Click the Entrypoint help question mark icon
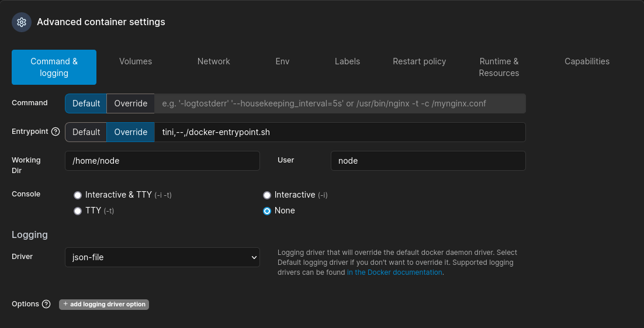644x328 pixels. click(56, 132)
